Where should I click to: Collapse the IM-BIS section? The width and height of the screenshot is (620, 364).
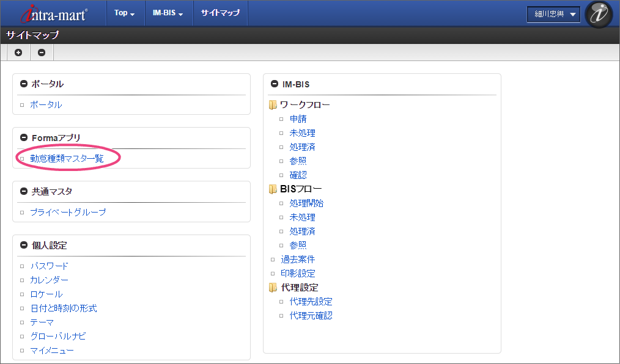(x=275, y=84)
